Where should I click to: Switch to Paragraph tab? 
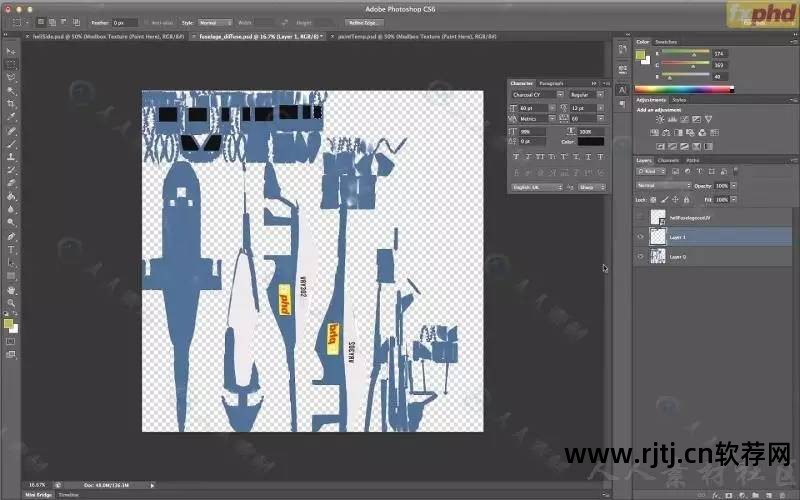click(551, 83)
